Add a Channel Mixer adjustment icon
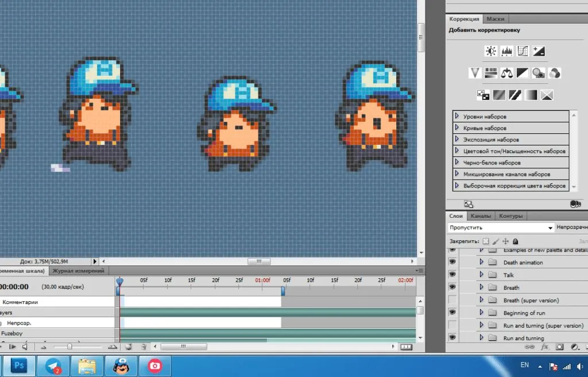This screenshot has height=377, width=588. coord(555,73)
